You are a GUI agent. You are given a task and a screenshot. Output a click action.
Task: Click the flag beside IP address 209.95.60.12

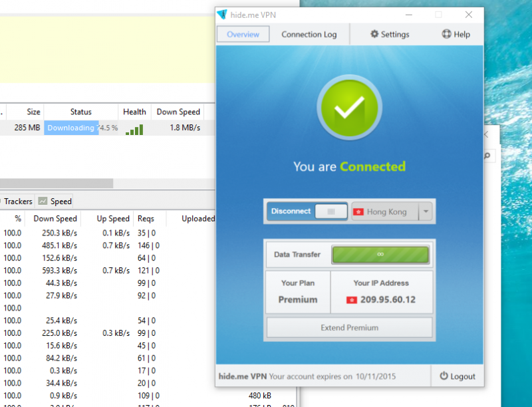tap(352, 300)
